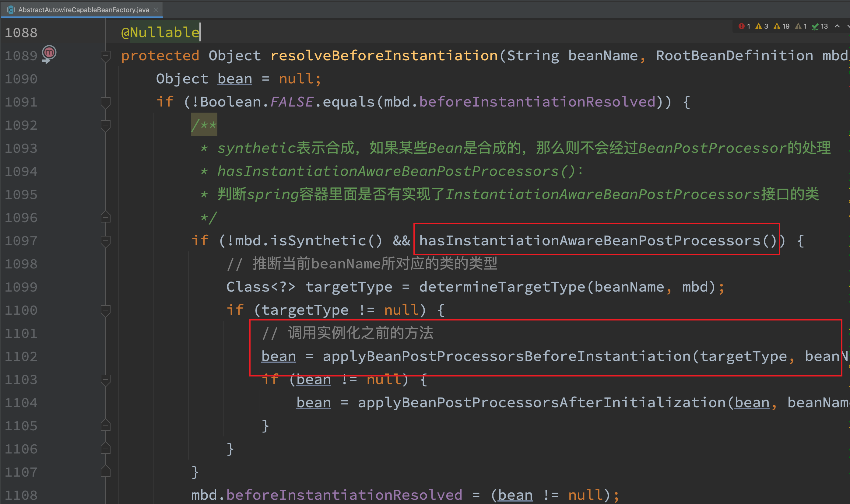The width and height of the screenshot is (850, 504).
Task: Close the AbstractAutowireCapableBeanFactory.java tab
Action: tap(156, 9)
